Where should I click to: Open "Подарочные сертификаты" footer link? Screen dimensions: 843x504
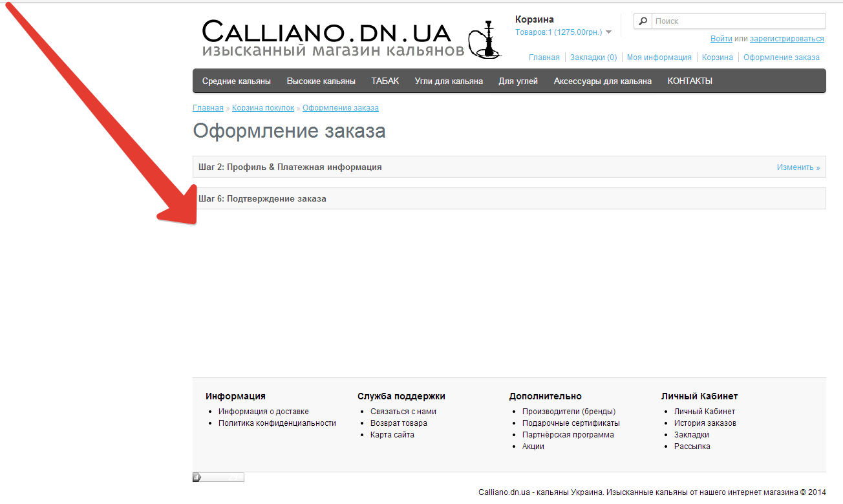[571, 423]
